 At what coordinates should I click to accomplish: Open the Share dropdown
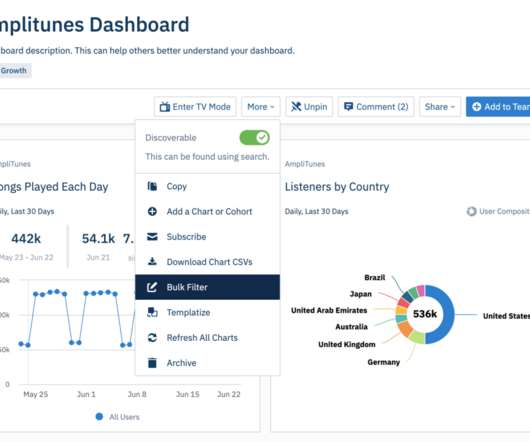pos(440,107)
